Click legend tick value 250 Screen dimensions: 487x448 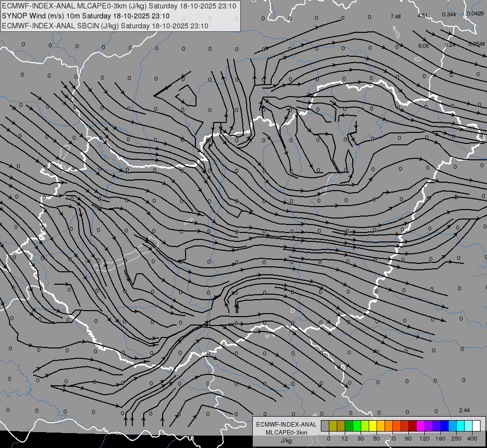click(456, 439)
